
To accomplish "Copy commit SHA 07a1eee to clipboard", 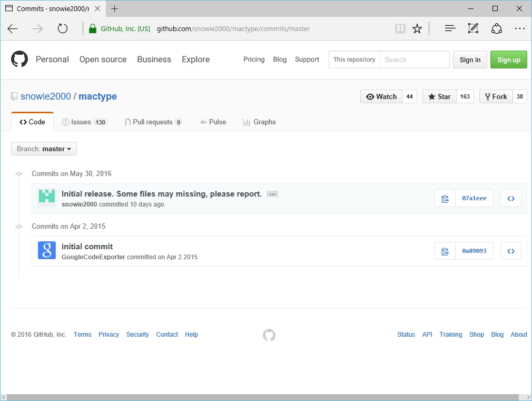I will [445, 199].
